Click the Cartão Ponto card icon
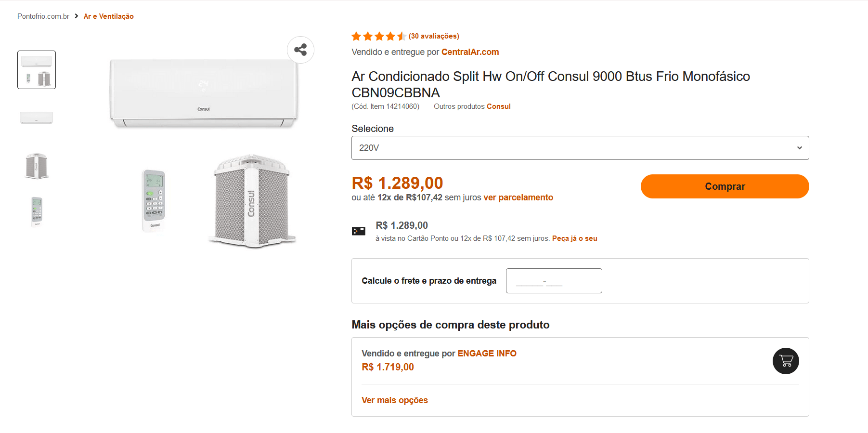This screenshot has height=433, width=868. [x=358, y=231]
